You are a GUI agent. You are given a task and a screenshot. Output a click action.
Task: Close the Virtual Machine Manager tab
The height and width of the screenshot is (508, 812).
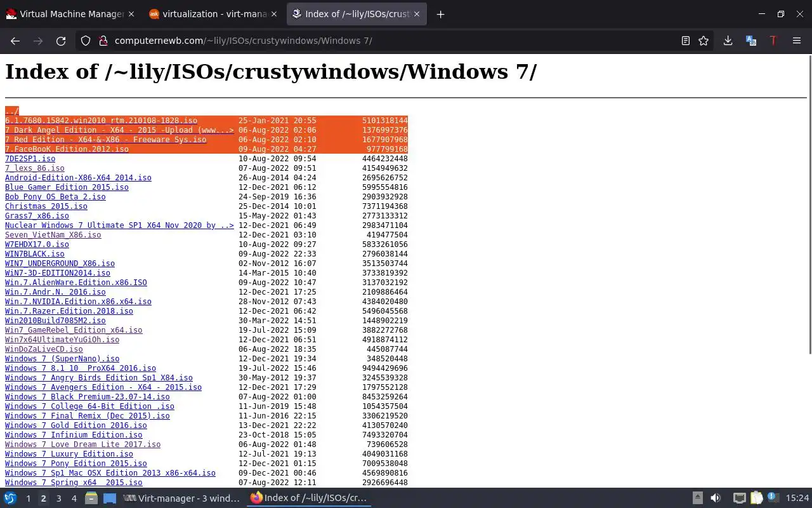(131, 14)
